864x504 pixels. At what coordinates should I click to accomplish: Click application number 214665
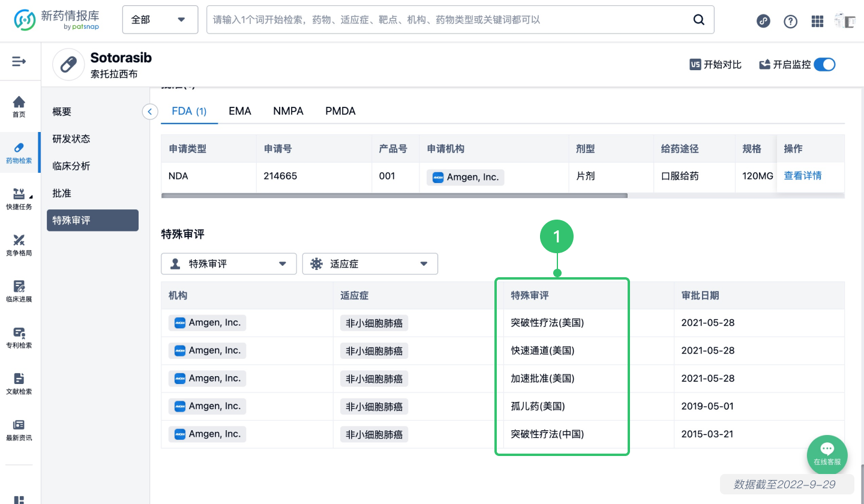[280, 176]
